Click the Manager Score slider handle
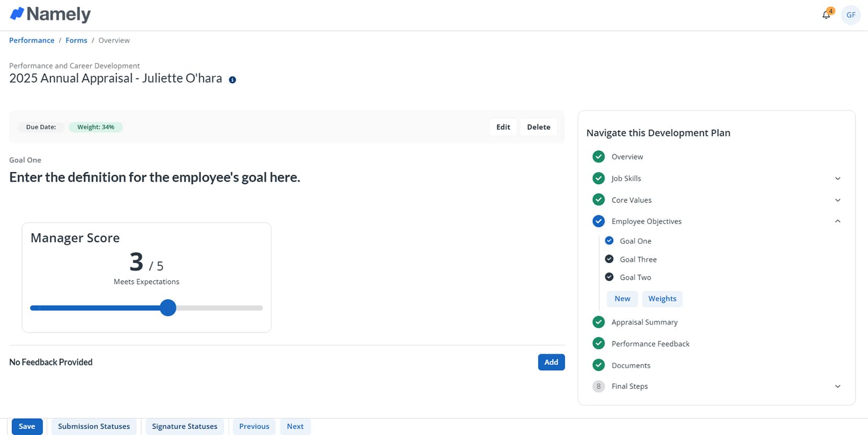The width and height of the screenshot is (868, 435). coord(168,308)
